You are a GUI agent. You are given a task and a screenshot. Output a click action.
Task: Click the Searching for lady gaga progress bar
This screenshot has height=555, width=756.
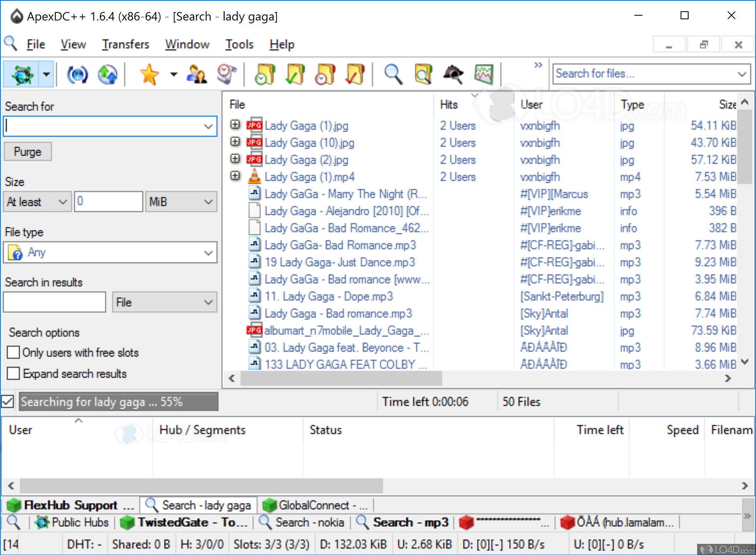118,401
